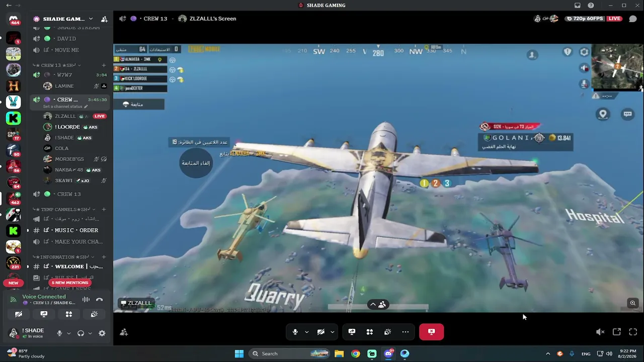Viewport: 644px width, 362px height.
Task: Collapse the CREW 13 category
Action: click(x=56, y=65)
